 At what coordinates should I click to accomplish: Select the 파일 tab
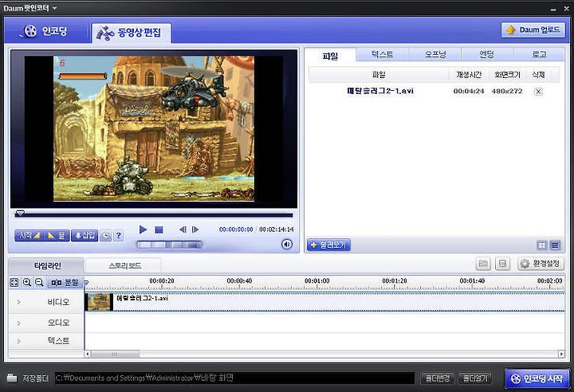click(x=330, y=56)
